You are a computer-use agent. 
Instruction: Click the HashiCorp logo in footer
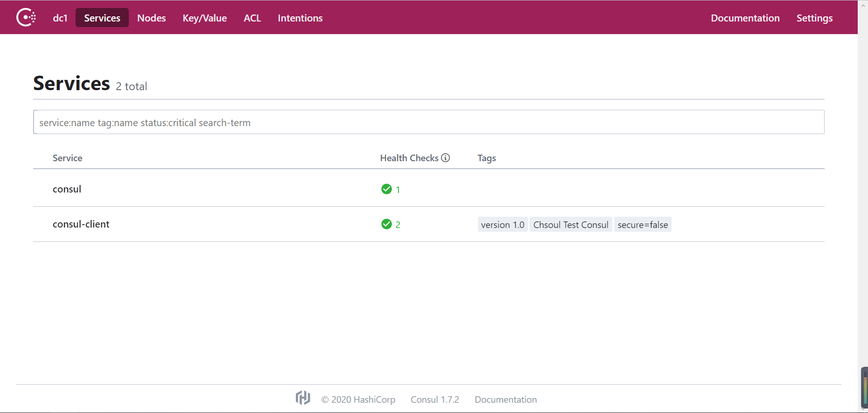click(x=303, y=398)
